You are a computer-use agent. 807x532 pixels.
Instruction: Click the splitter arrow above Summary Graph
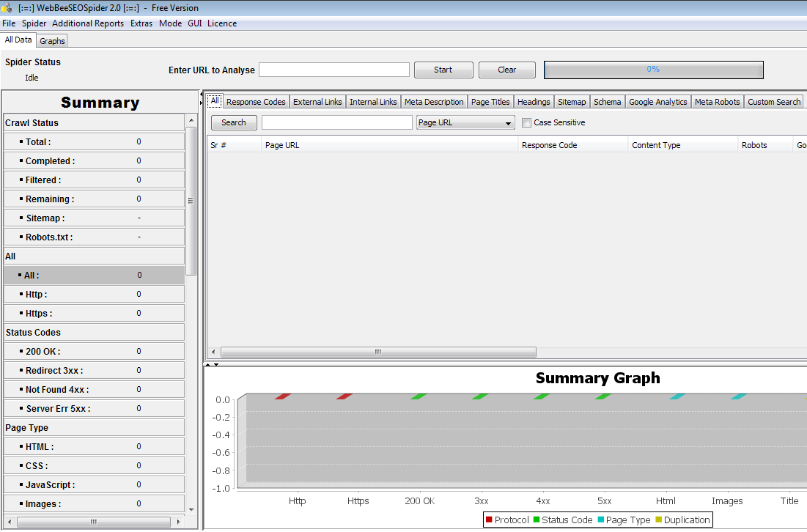pos(209,364)
